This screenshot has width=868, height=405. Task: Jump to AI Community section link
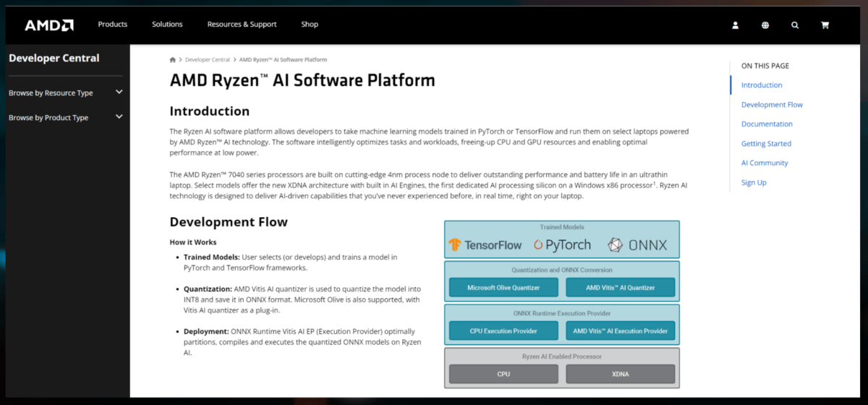click(x=765, y=163)
